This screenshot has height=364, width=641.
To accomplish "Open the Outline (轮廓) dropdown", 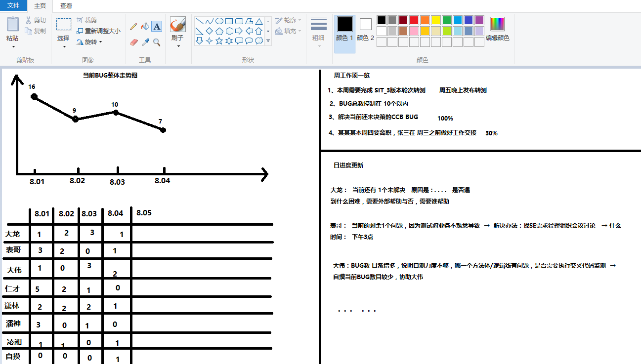I will (288, 20).
